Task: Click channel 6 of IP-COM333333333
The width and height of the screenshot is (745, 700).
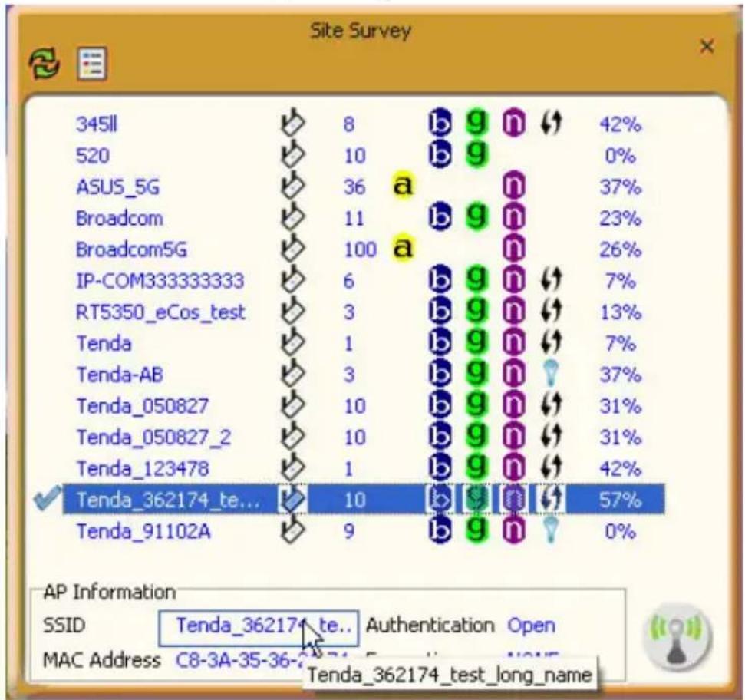Action: [x=349, y=282]
